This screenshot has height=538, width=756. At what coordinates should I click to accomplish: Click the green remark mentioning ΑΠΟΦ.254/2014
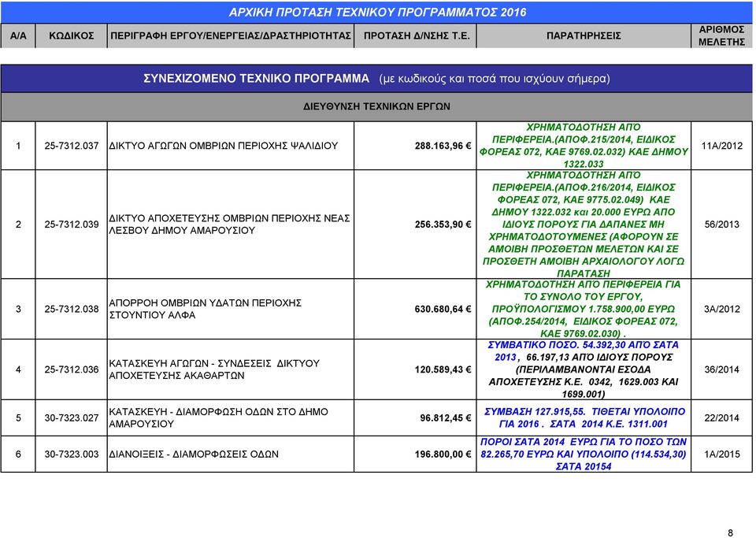(584, 309)
